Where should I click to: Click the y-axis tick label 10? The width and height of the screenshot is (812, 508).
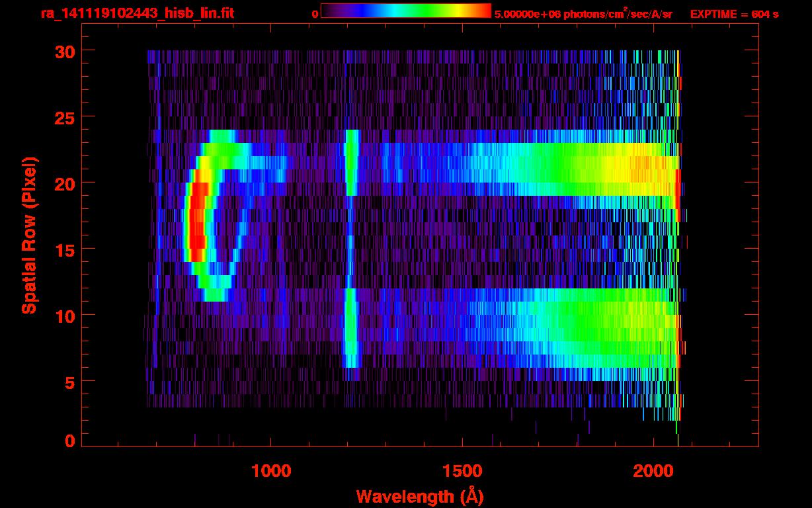[64, 316]
